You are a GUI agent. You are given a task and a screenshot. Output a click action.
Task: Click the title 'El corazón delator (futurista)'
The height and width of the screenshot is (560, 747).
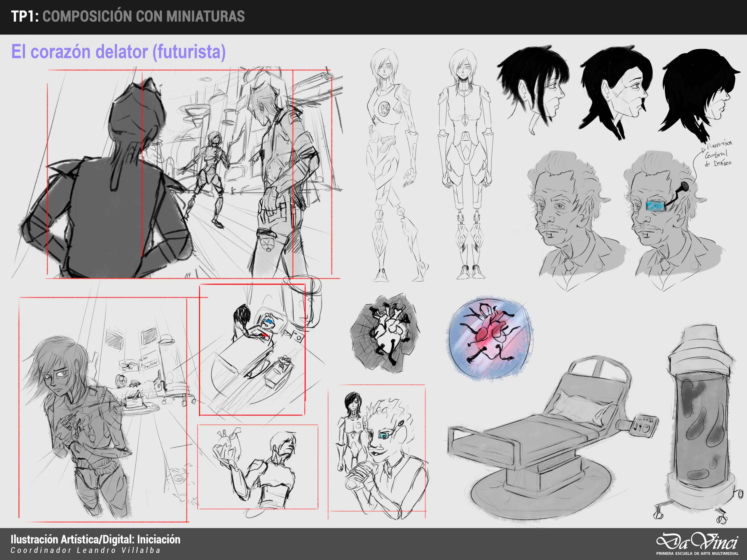(118, 52)
